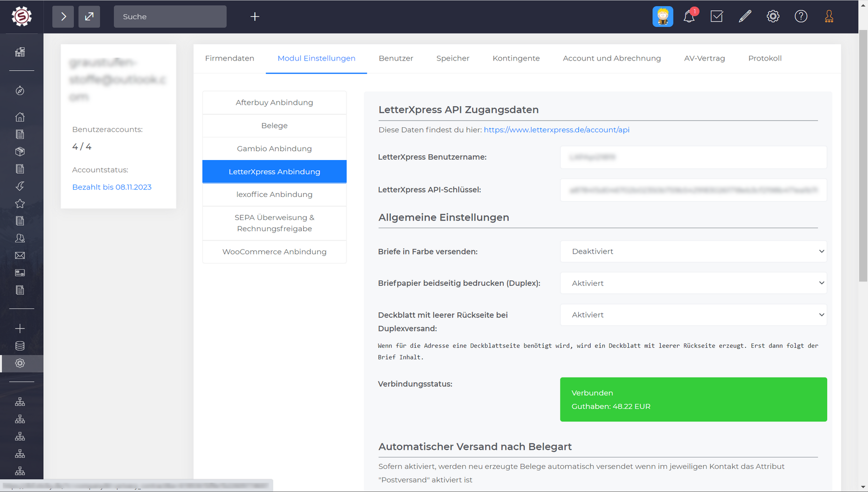
Task: Click the LetterXpress Benutzername input field
Action: (693, 157)
